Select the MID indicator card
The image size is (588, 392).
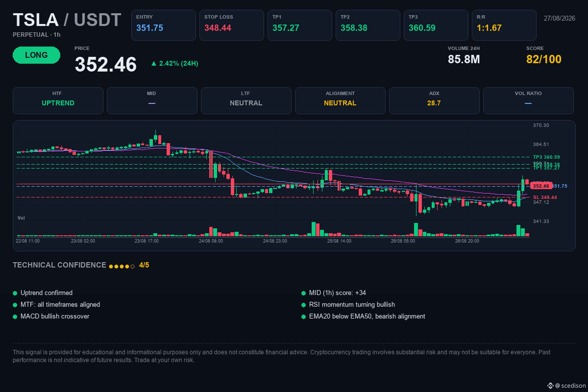[x=152, y=101]
